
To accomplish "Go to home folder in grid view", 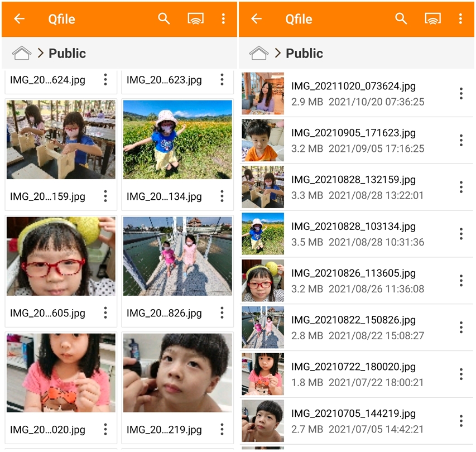I will pyautogui.click(x=22, y=53).
